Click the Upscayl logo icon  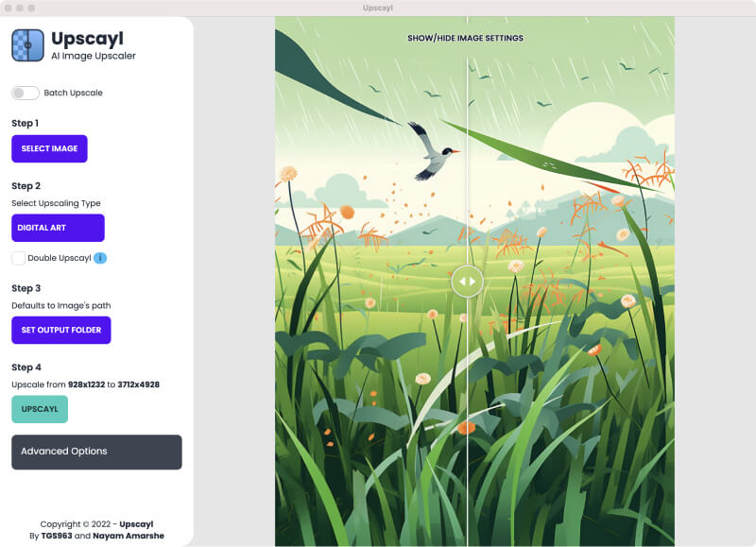[27, 44]
